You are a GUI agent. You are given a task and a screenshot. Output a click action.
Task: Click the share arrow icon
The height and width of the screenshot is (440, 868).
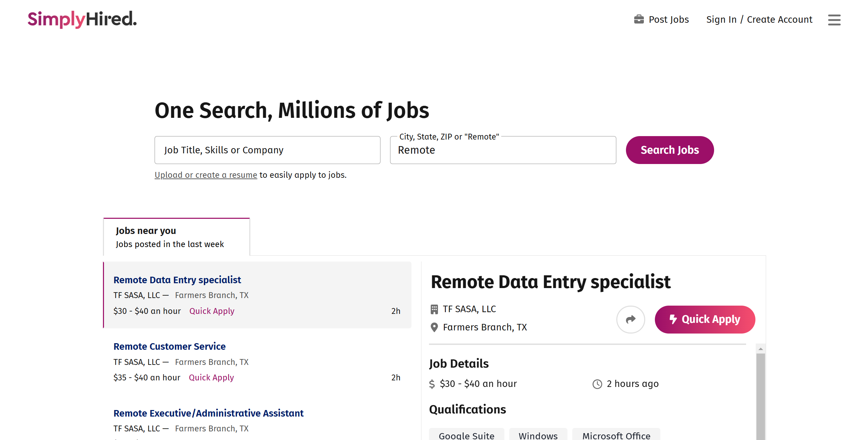(630, 319)
